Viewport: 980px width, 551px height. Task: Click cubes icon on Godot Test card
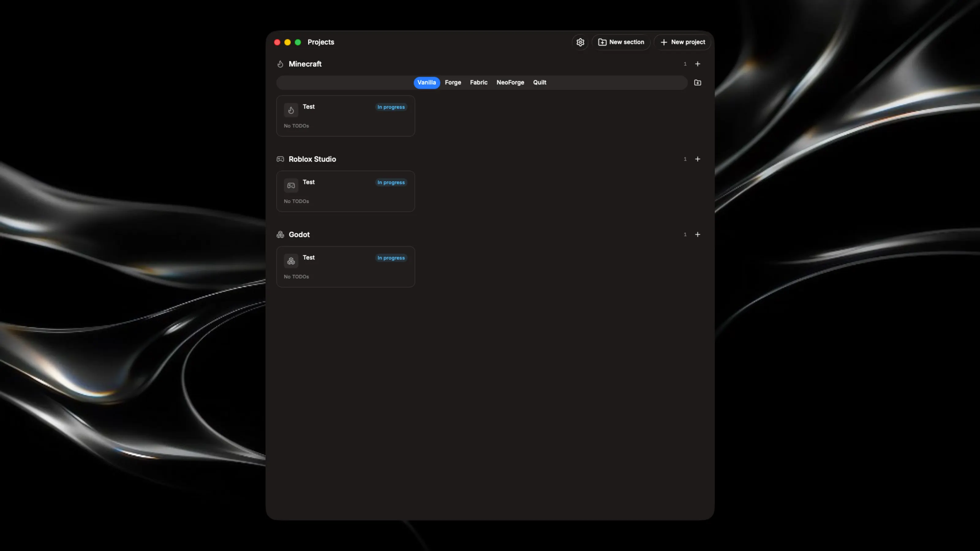coord(291,261)
